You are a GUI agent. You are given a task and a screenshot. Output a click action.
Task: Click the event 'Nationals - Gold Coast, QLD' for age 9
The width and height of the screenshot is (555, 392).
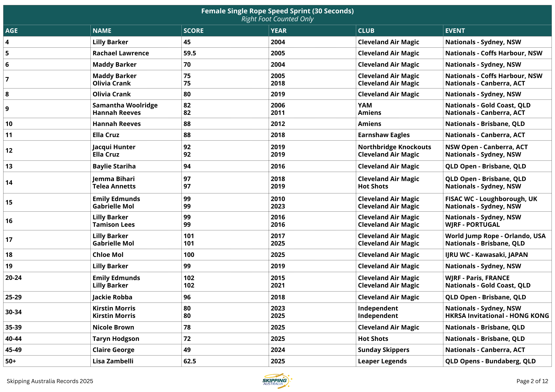click(488, 105)
